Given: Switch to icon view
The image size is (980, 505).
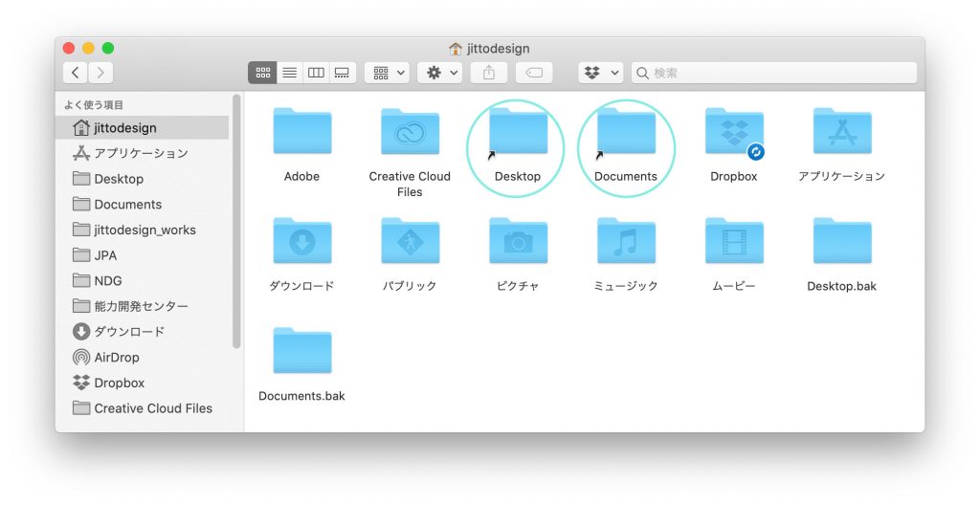Looking at the screenshot, I should (262, 73).
